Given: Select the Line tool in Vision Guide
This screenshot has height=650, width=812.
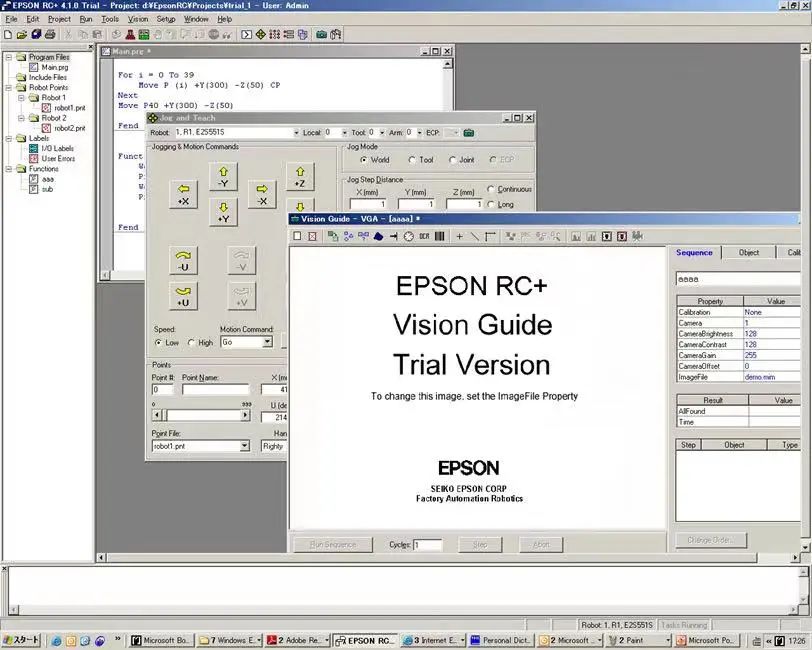Looking at the screenshot, I should (475, 236).
